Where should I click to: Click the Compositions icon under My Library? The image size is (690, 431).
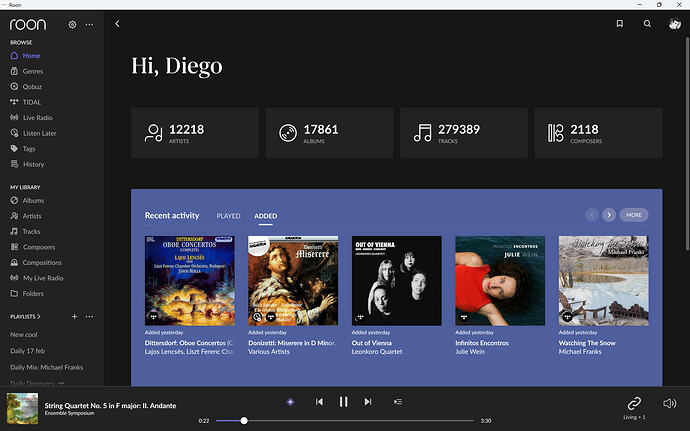click(x=14, y=262)
